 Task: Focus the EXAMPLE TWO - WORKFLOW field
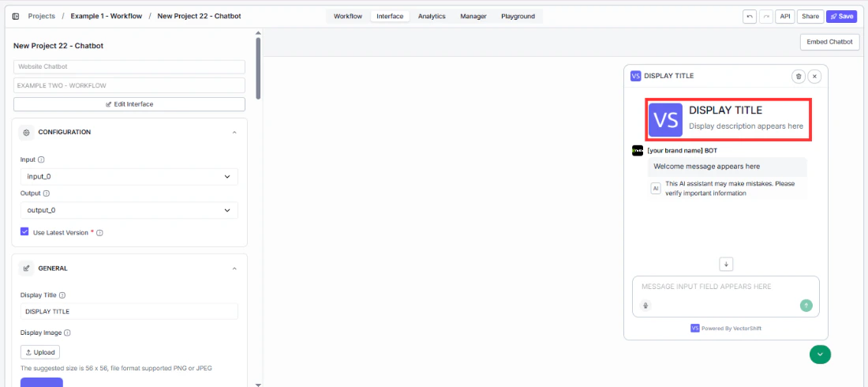coord(129,85)
